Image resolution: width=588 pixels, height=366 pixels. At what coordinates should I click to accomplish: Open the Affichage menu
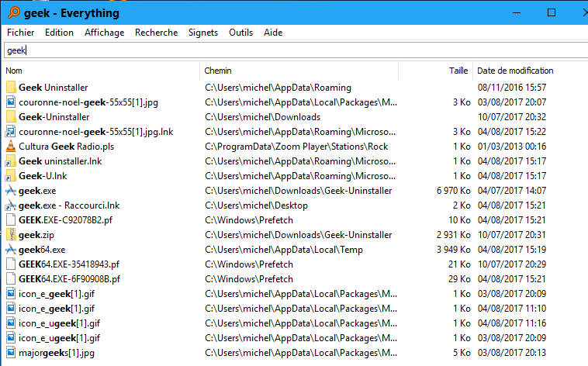[x=104, y=33]
